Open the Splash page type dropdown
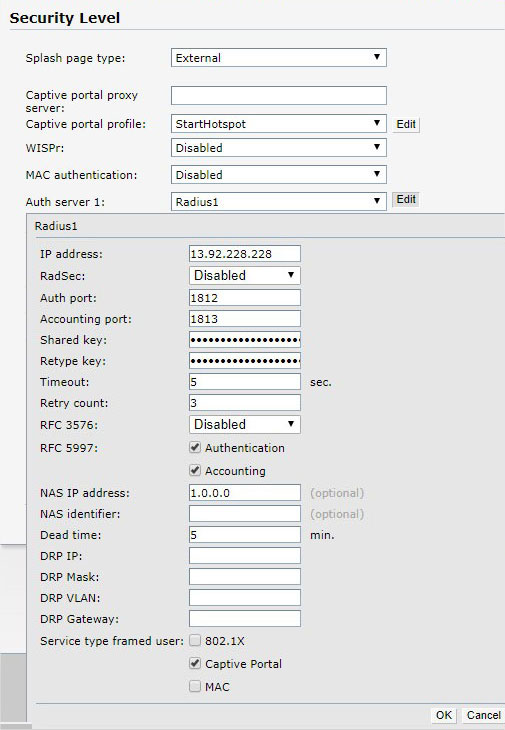 point(278,58)
